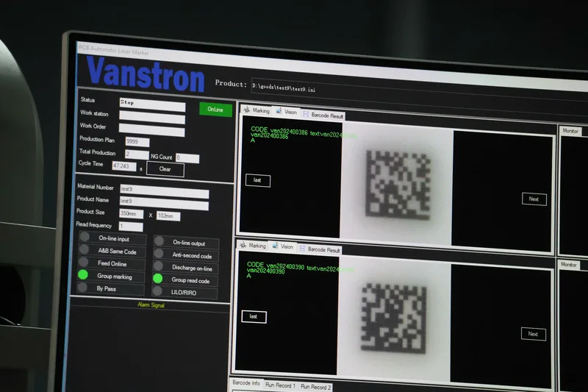The width and height of the screenshot is (588, 392).
Task: Click upper data matrix barcode image
Action: click(x=398, y=185)
